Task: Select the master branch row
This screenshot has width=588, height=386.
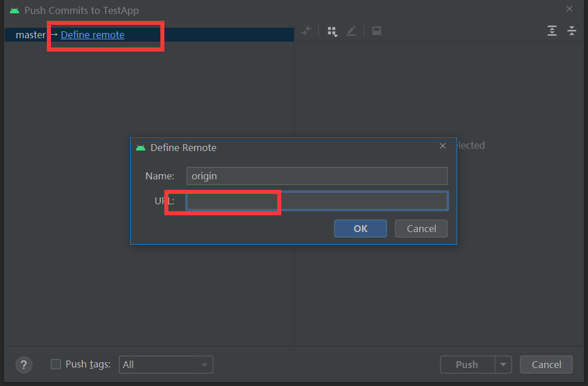Action: pos(149,35)
